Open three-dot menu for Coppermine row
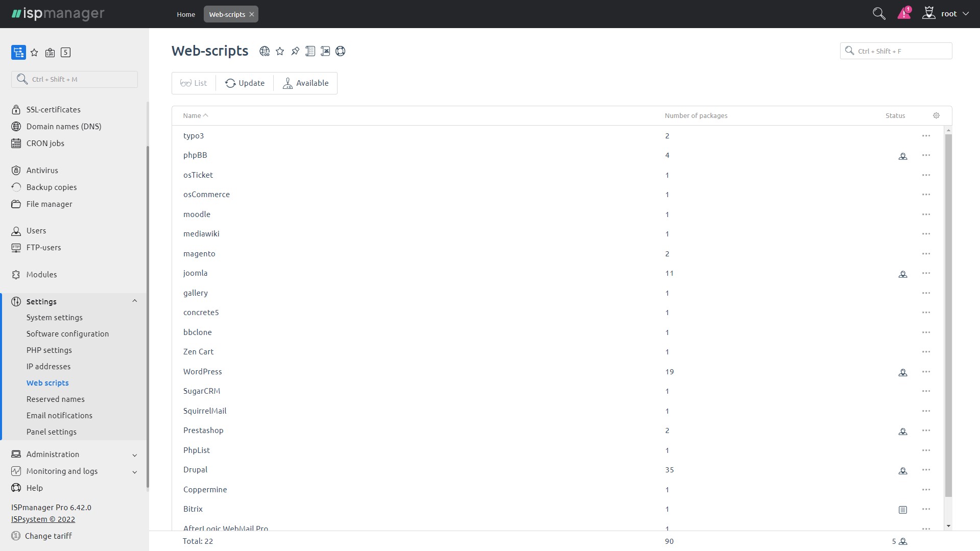This screenshot has width=980, height=551. click(x=926, y=490)
